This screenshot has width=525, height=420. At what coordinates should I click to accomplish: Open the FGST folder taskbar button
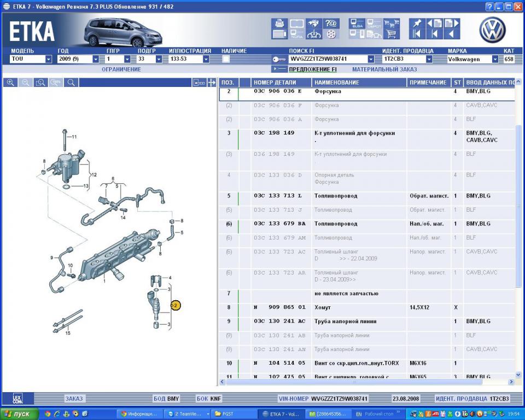click(234, 414)
